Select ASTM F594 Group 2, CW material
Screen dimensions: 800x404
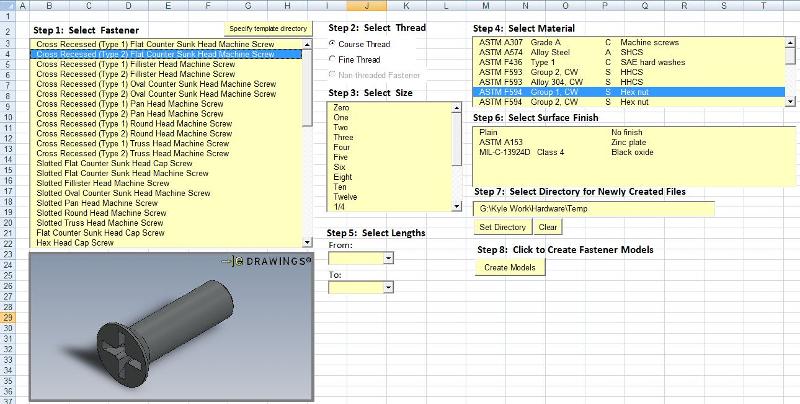tap(629, 102)
